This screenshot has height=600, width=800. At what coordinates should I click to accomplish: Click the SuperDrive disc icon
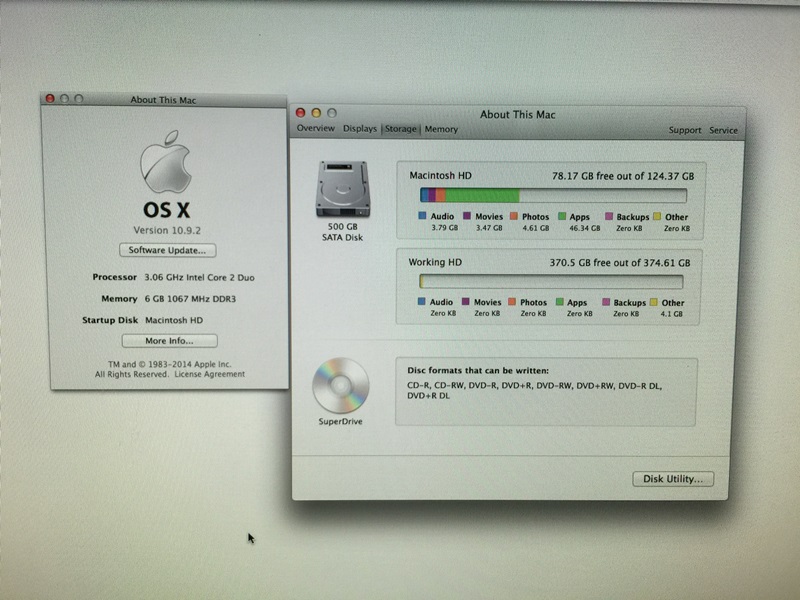coord(341,385)
